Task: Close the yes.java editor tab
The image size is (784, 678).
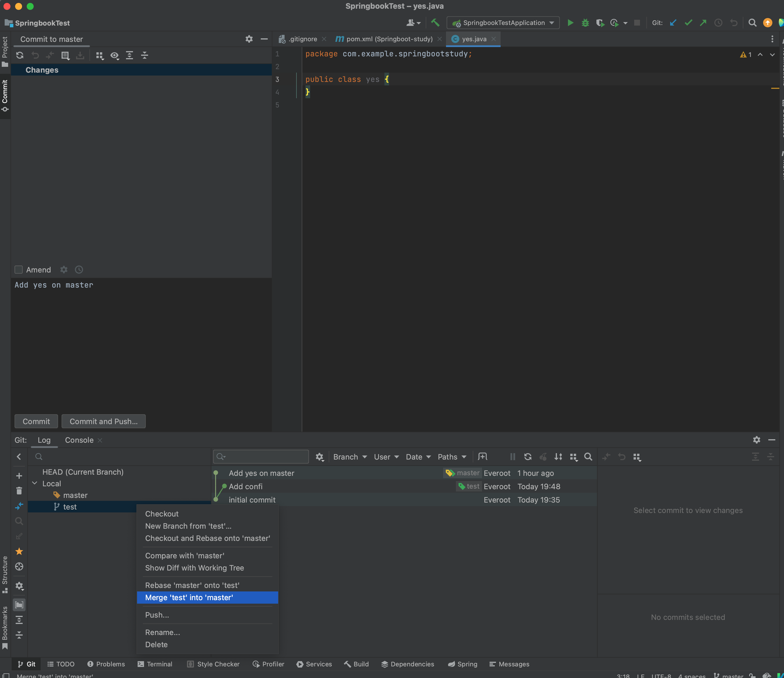Action: point(493,39)
